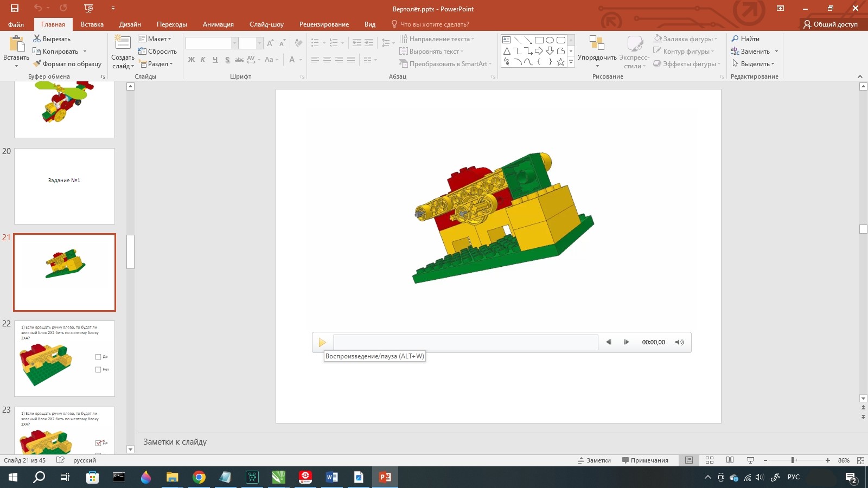Open the Section (Раздел) dropdown
The height and width of the screenshot is (488, 868).
click(156, 64)
